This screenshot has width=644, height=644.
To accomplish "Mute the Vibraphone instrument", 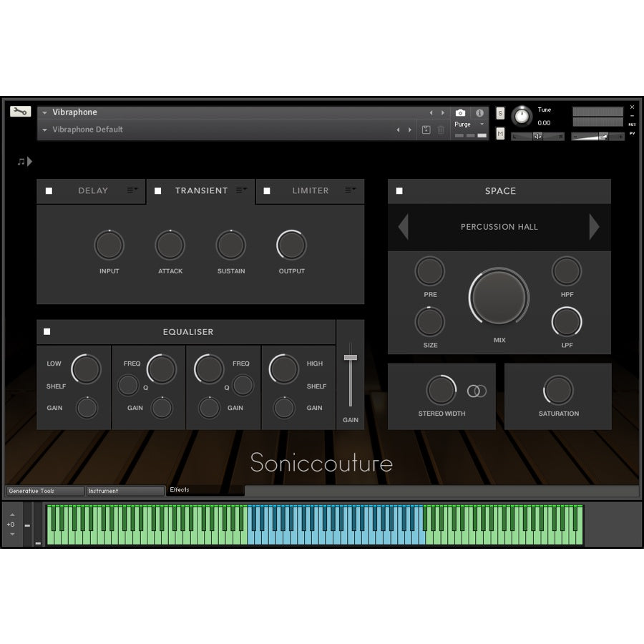I will [501, 133].
